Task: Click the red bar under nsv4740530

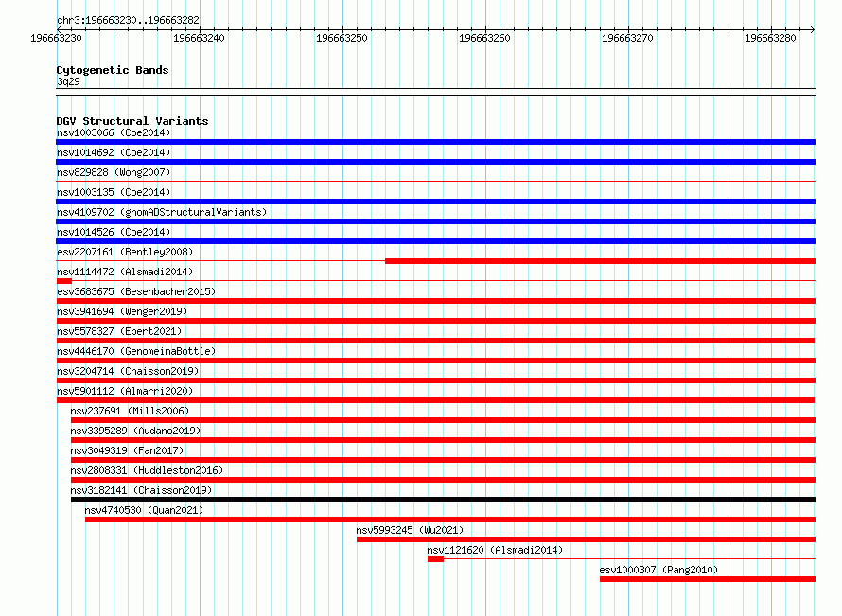Action: point(450,519)
